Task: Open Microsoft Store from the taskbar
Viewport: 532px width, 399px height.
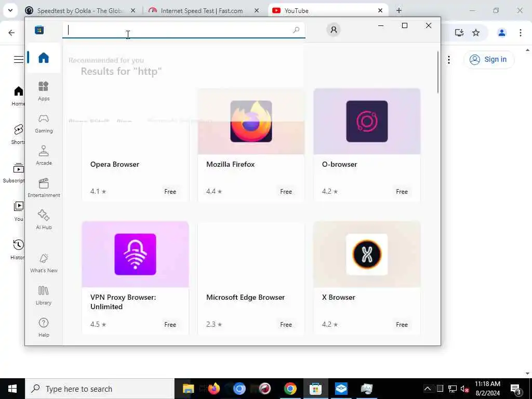Action: pos(315,389)
